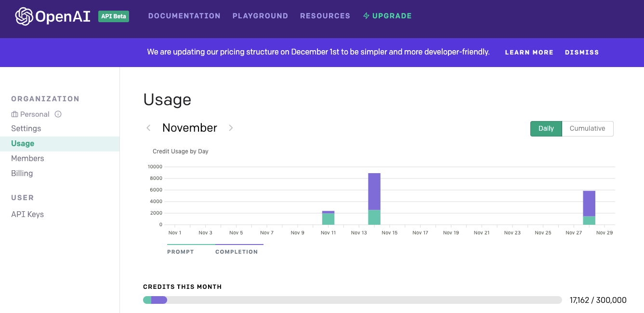Click the Nov 28 purple completion bar

point(589,204)
